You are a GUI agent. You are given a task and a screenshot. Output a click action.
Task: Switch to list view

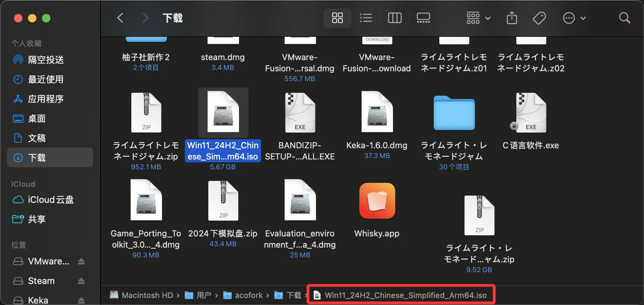coord(366,18)
